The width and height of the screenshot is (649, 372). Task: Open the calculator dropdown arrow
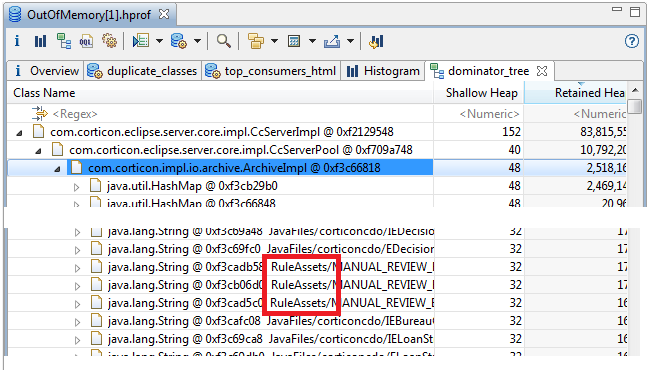tap(312, 41)
